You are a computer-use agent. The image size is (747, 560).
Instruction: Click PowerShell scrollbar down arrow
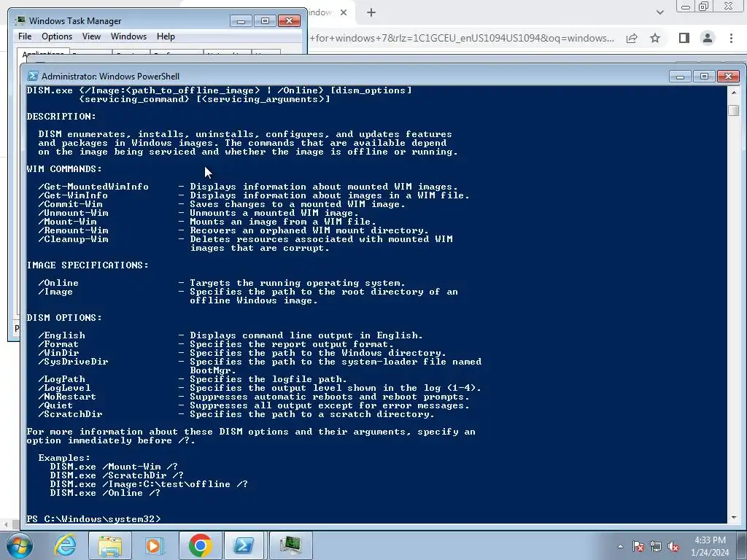pyautogui.click(x=734, y=518)
